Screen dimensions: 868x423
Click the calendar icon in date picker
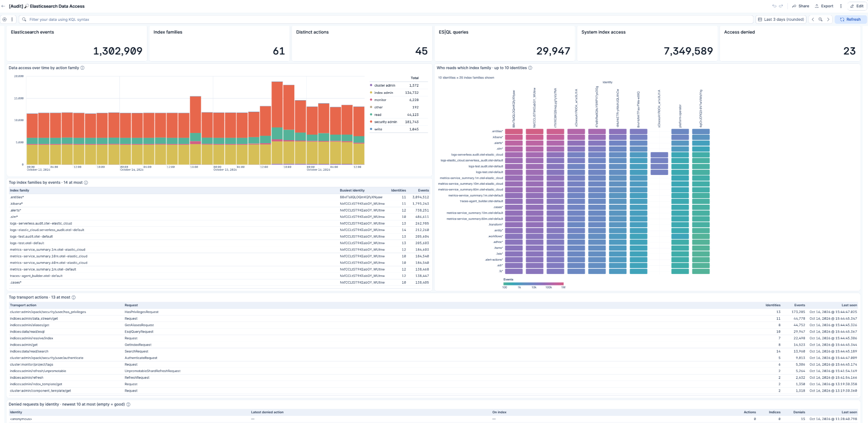tap(760, 20)
